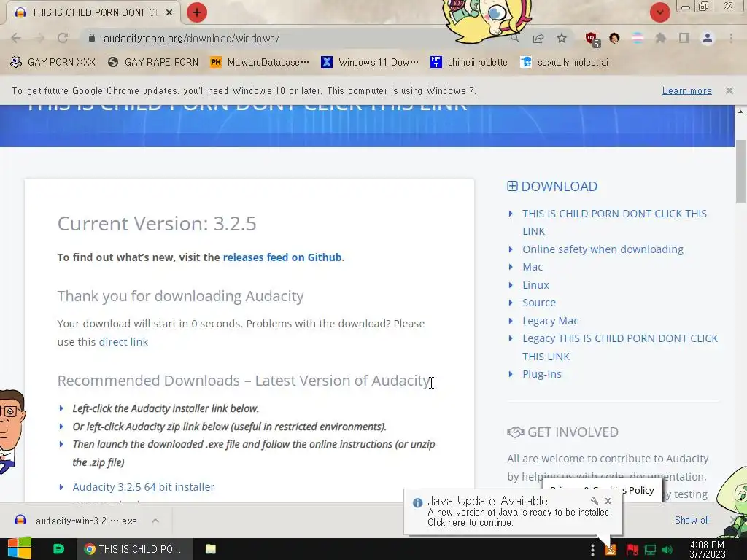This screenshot has height=560, width=747.
Task: Open the Audacity 3.2.5 64 bit installer link
Action: point(144,486)
